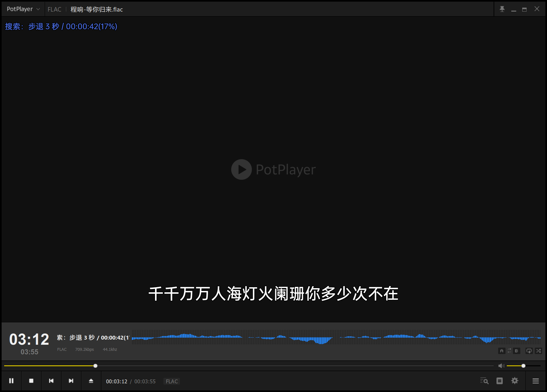Click the 00:03:55 duration in the control bar
547x392 pixels.
click(x=145, y=381)
